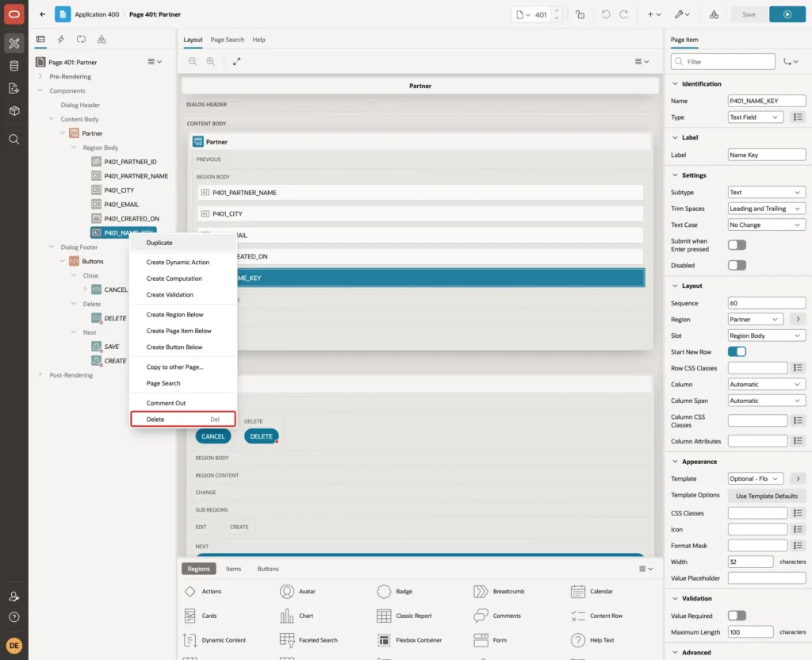Select Create Dynamic Action menu entry
Screen dimensions: 812x660
coord(183,262)
